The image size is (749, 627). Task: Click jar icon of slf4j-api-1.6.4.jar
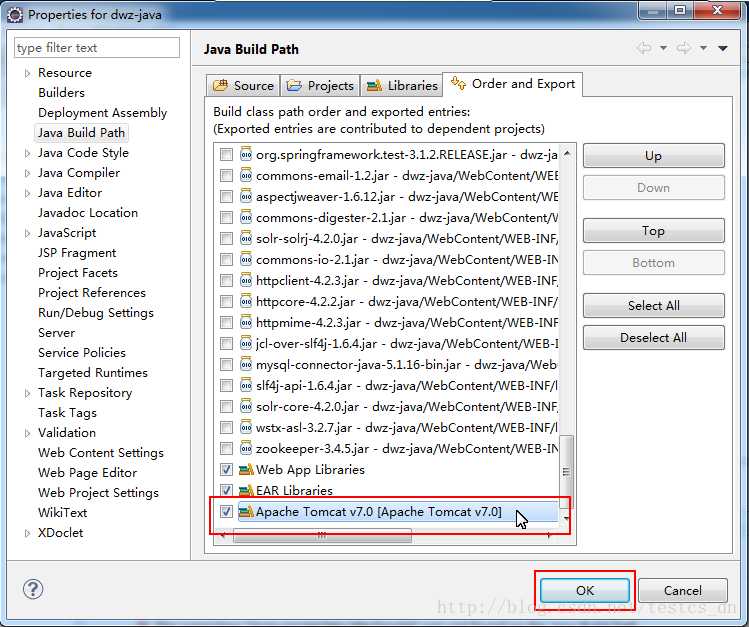(x=246, y=385)
